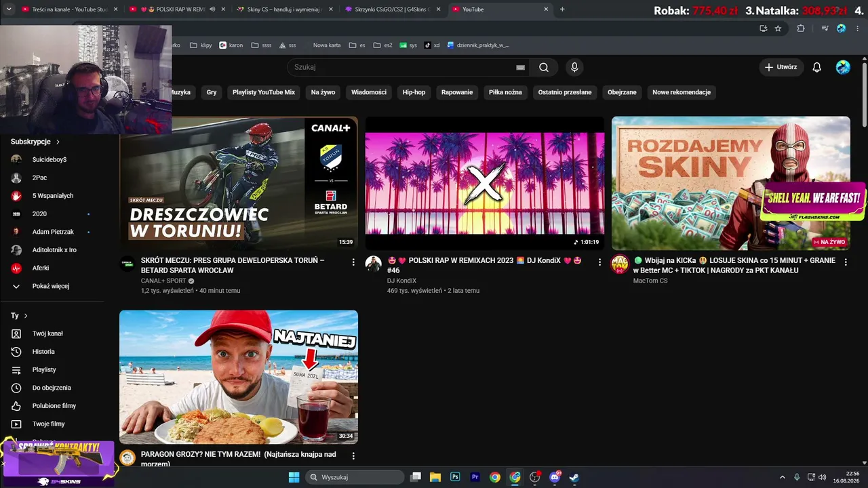Switch to Treści na kanale YouTube Studio tab
Image resolution: width=868 pixels, height=488 pixels.
[x=69, y=9]
